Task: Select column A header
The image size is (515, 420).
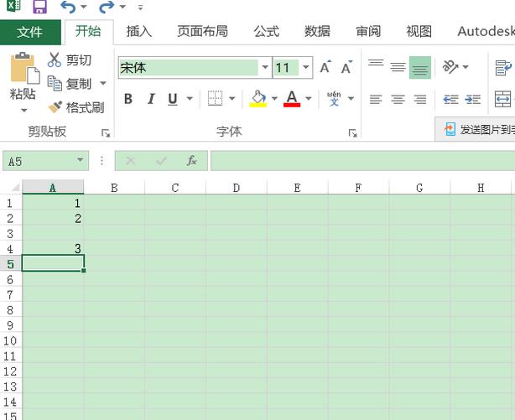Action: pyautogui.click(x=53, y=188)
